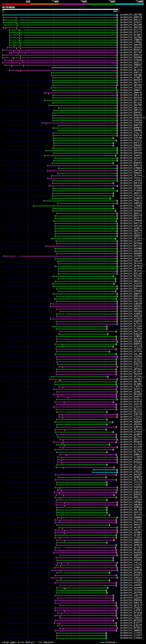Select the UniRef100_Q0IWF3 label
The height and width of the screenshot is (644, 146).
pos(131,35)
